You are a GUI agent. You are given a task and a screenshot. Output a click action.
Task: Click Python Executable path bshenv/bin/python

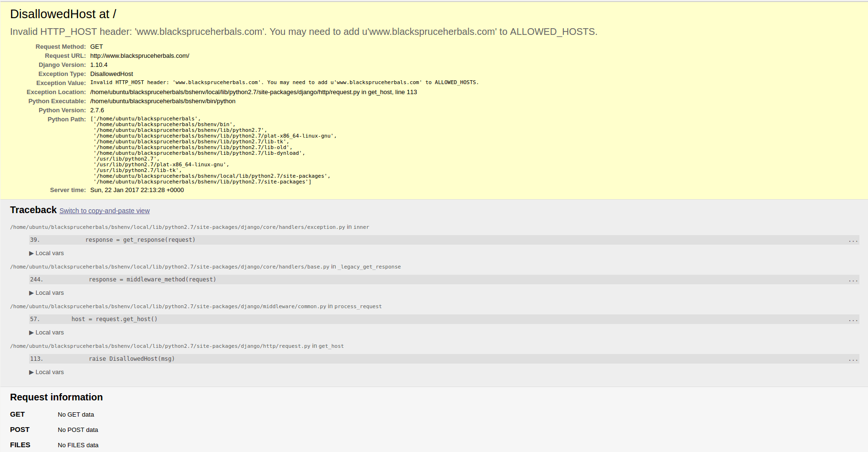[x=163, y=101]
